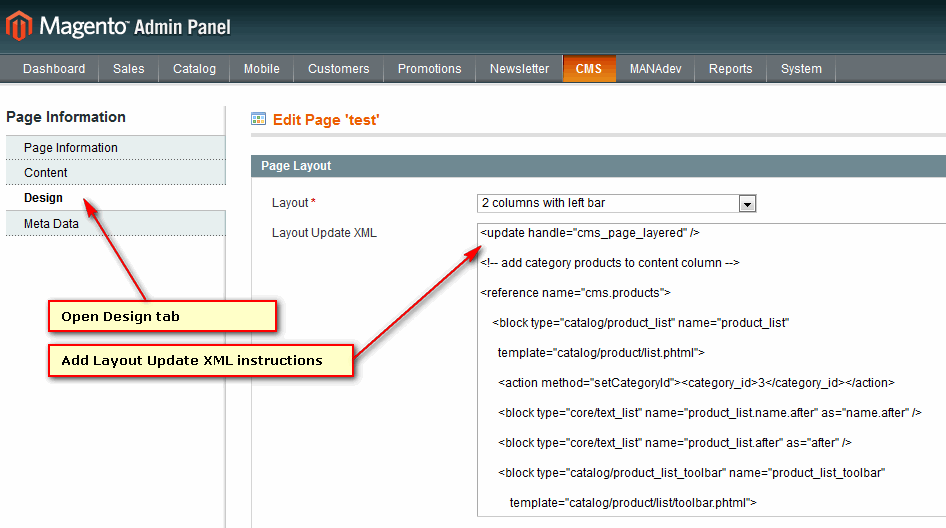The image size is (946, 528).
Task: Click the setCategoryId action line
Action: click(x=696, y=383)
